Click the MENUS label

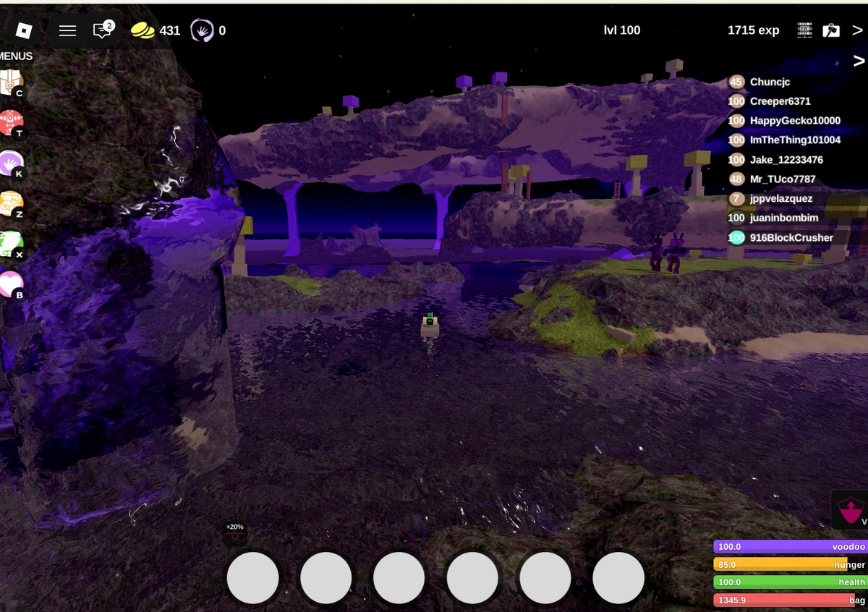(16, 56)
